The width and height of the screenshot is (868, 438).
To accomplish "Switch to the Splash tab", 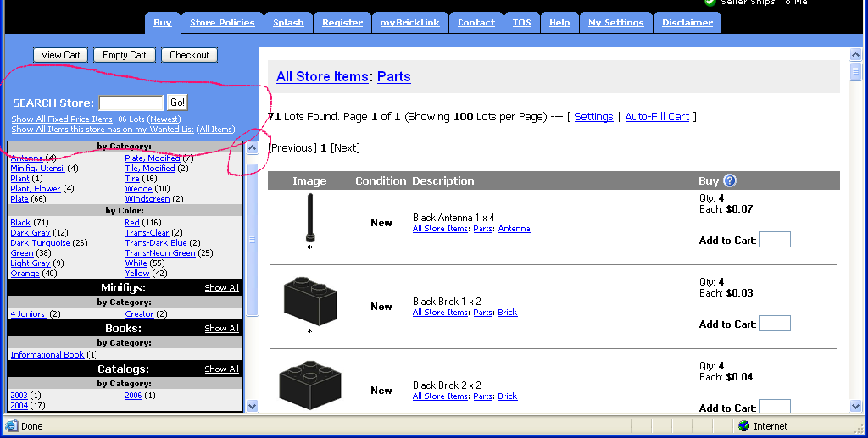I will 288,23.
